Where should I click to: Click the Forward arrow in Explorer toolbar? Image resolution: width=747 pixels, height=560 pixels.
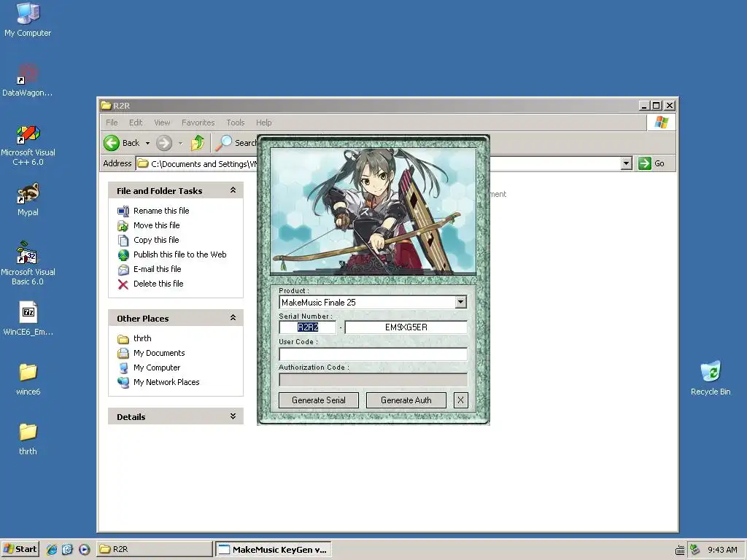click(x=164, y=143)
